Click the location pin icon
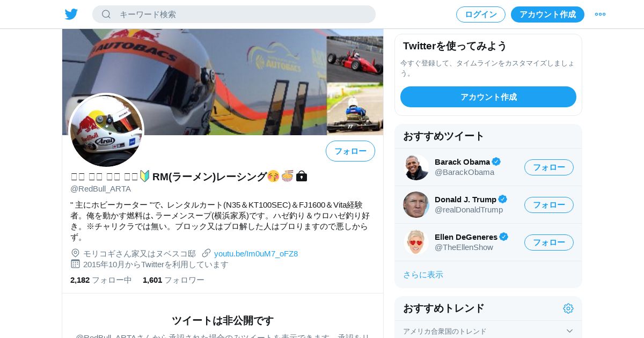 click(x=75, y=253)
